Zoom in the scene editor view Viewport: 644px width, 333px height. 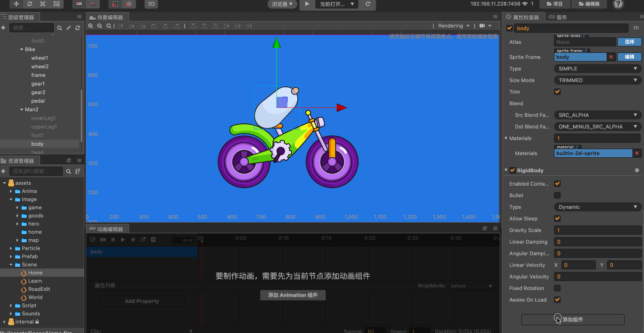91,26
